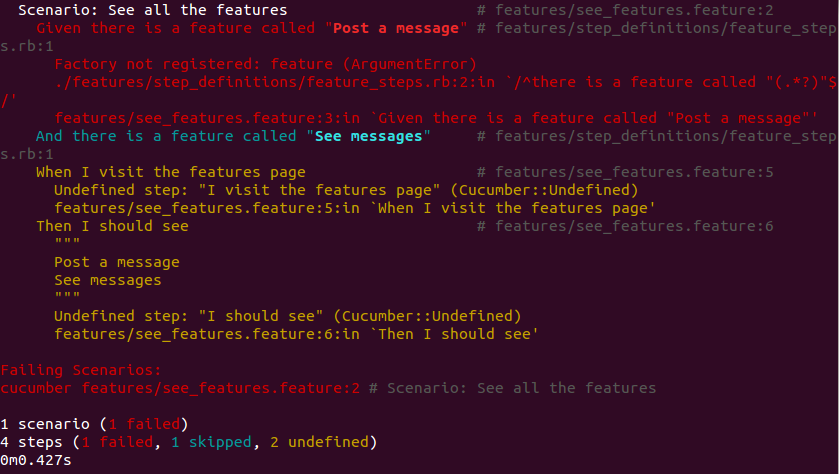
Task: Click the Undefined step "I should see" message
Action: pos(287,316)
